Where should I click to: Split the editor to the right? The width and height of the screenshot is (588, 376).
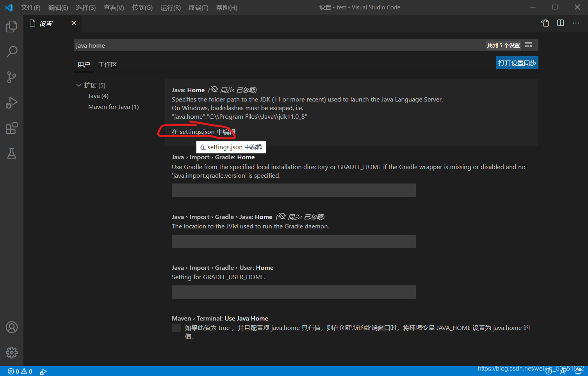(560, 23)
